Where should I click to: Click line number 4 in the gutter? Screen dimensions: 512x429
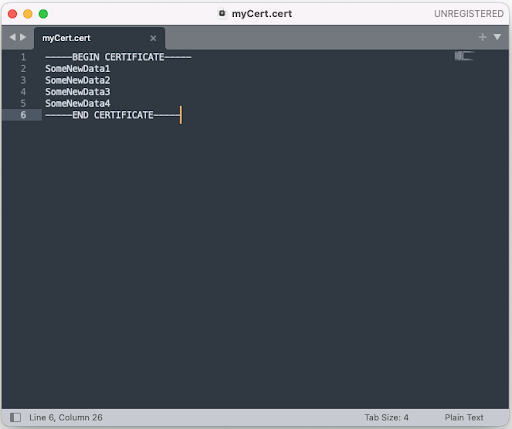(23, 92)
